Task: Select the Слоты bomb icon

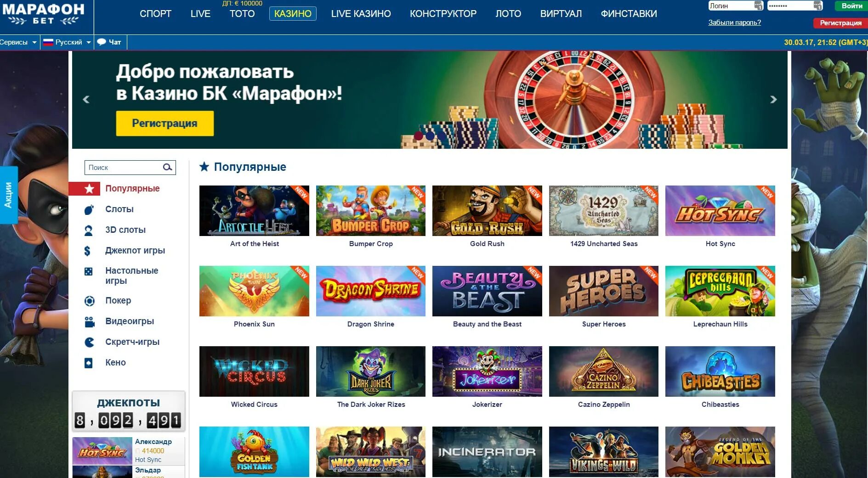Action: (89, 209)
